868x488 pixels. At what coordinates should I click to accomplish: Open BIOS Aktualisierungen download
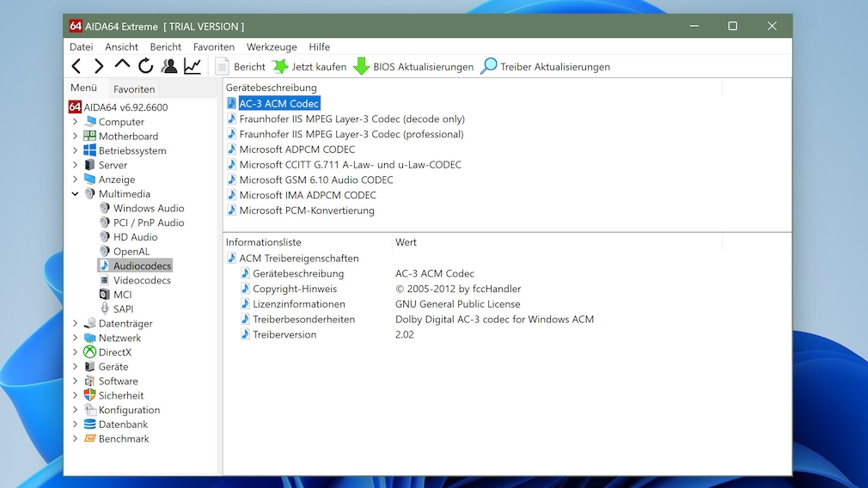[413, 66]
